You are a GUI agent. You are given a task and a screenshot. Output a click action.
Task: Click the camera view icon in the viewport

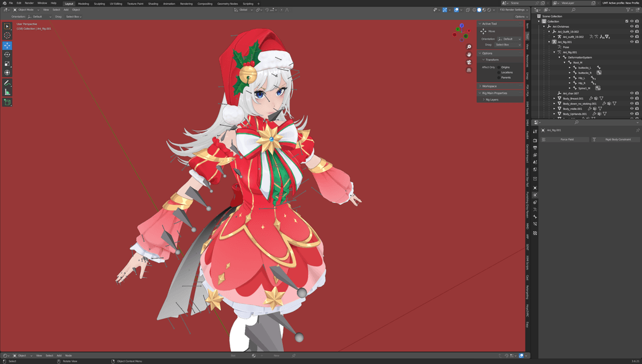coord(469,62)
